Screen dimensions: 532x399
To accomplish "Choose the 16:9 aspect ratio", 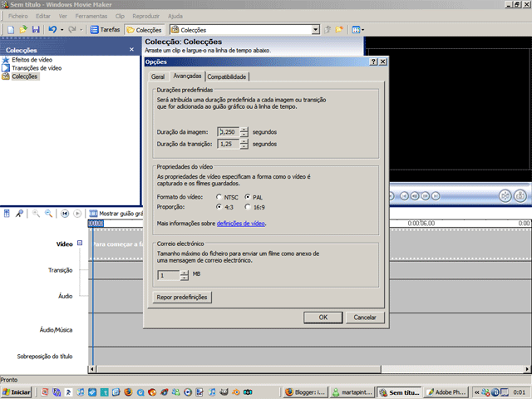I will click(248, 207).
